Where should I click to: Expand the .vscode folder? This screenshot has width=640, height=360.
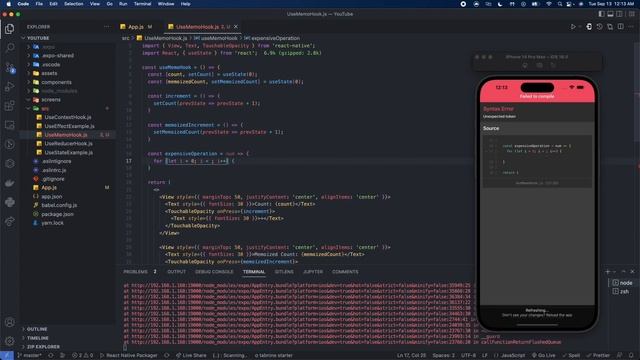coord(68,64)
